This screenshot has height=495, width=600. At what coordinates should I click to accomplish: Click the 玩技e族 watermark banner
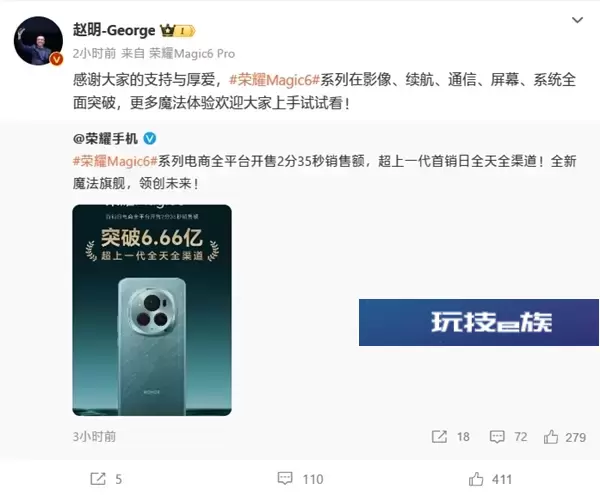pyautogui.click(x=479, y=322)
